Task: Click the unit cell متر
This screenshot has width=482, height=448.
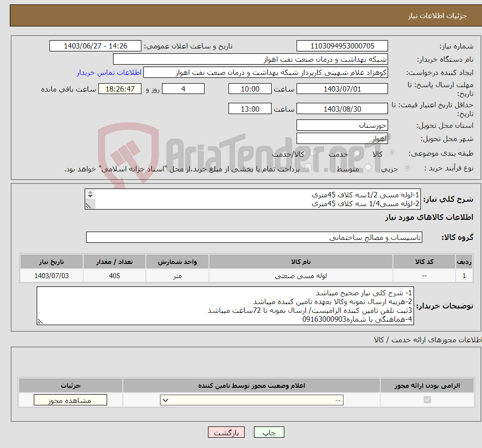Action: [177, 276]
